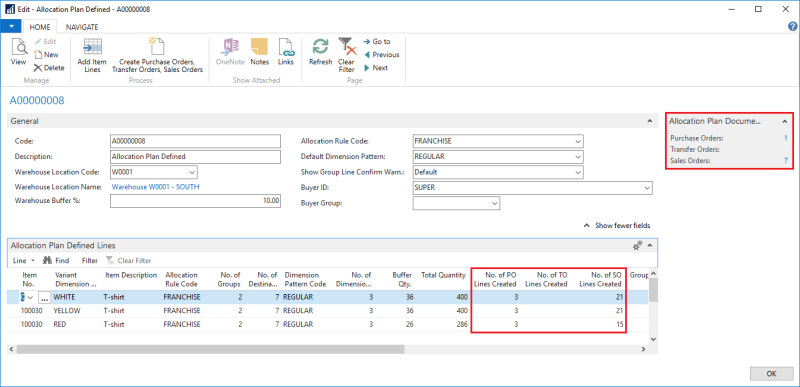The height and width of the screenshot is (387, 800).
Task: Collapse Allocation Plan Defined Lines section
Action: click(x=650, y=246)
